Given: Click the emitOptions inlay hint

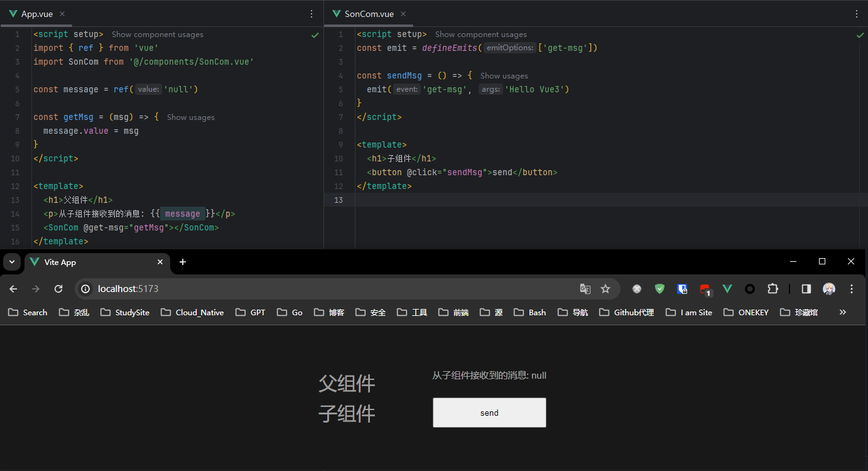Looking at the screenshot, I should point(510,48).
